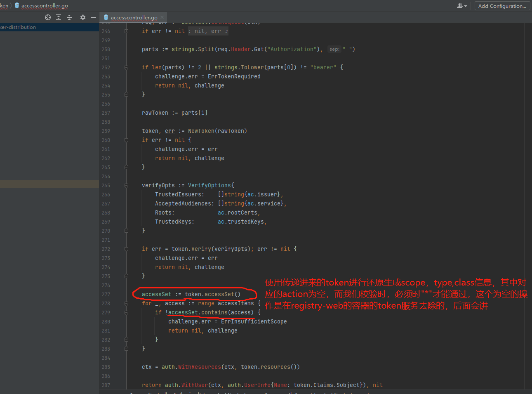Click line number 277 in the gutter
Image resolution: width=532 pixels, height=394 pixels.
[x=106, y=294]
